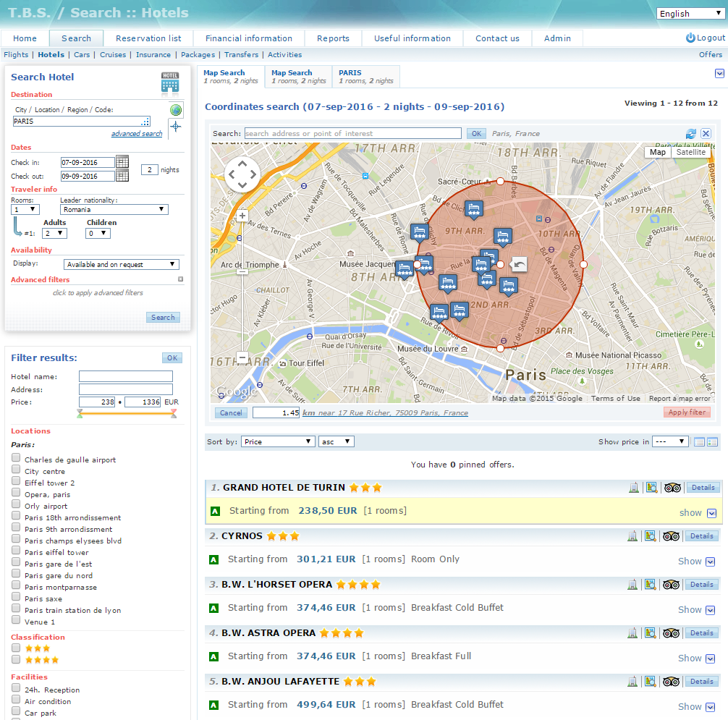Open the Check in calendar picker
The height and width of the screenshot is (720, 728).
point(122,162)
